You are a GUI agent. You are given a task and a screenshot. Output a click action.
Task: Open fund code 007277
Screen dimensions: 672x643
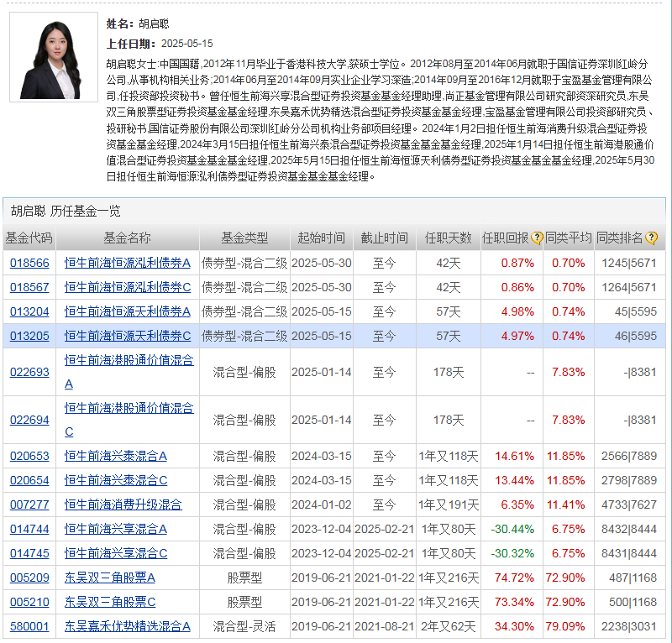point(29,505)
